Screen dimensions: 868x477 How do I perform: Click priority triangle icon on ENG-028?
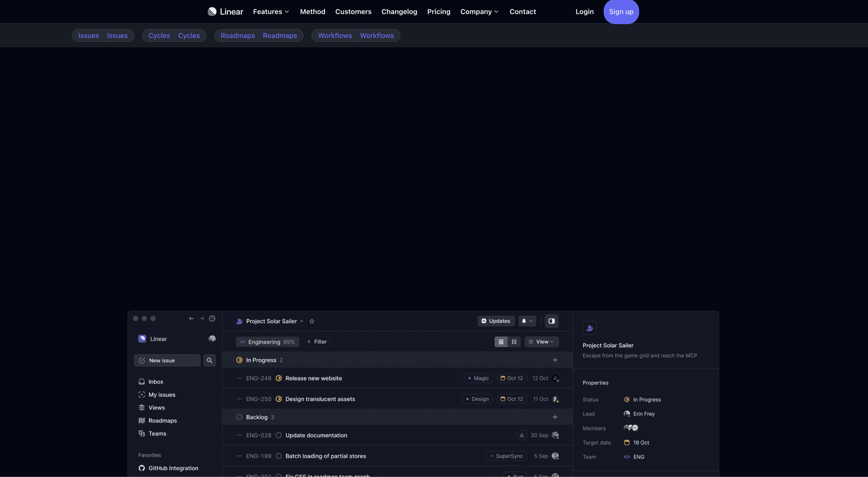tap(522, 435)
